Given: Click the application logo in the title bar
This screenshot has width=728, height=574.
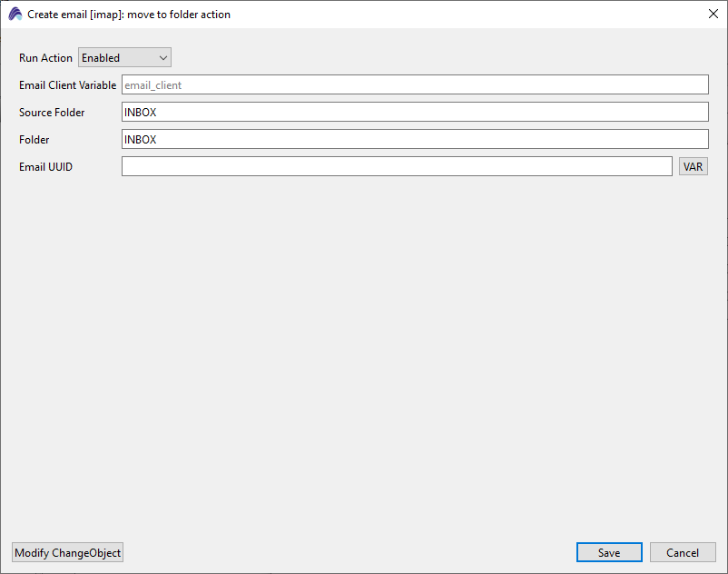Looking at the screenshot, I should 15,15.
